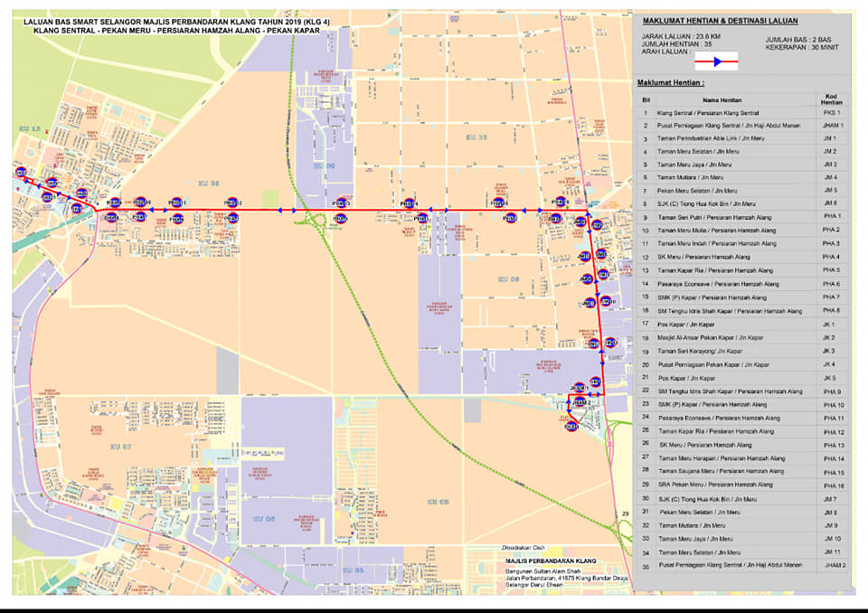Click the PHA 11 bus stop marker
The height and width of the screenshot is (613, 868).
tap(176, 203)
